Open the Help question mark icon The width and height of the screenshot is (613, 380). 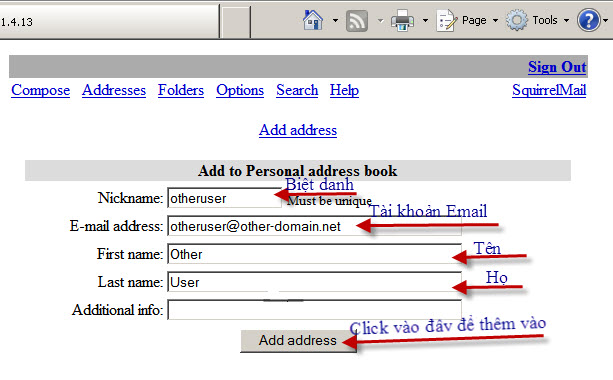pyautogui.click(x=589, y=20)
